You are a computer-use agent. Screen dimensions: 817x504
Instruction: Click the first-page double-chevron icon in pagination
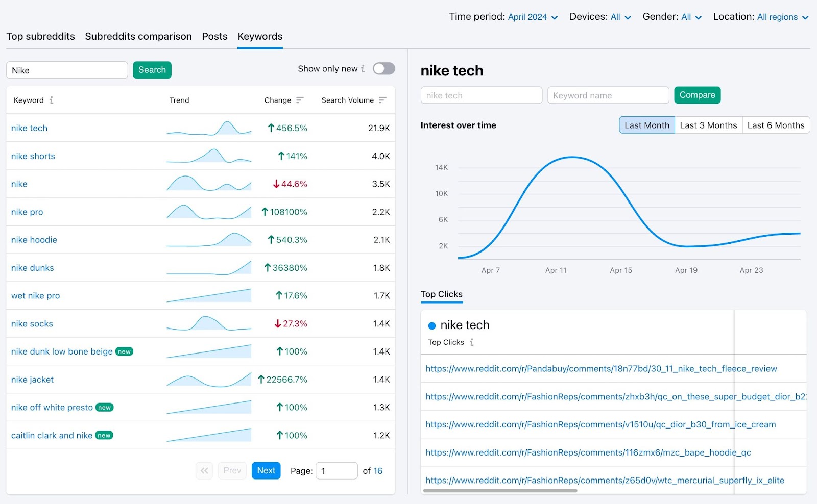click(204, 470)
